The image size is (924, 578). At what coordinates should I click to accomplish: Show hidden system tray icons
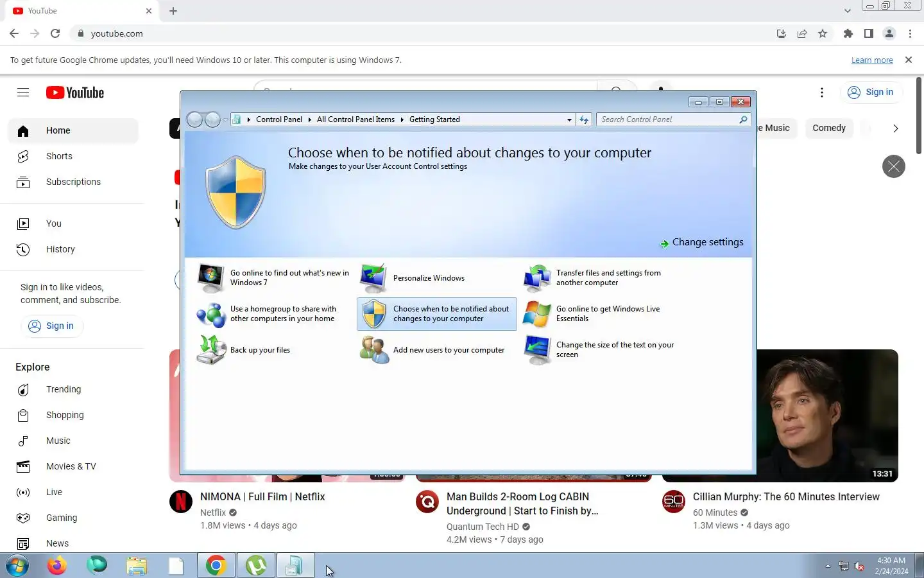[828, 566]
